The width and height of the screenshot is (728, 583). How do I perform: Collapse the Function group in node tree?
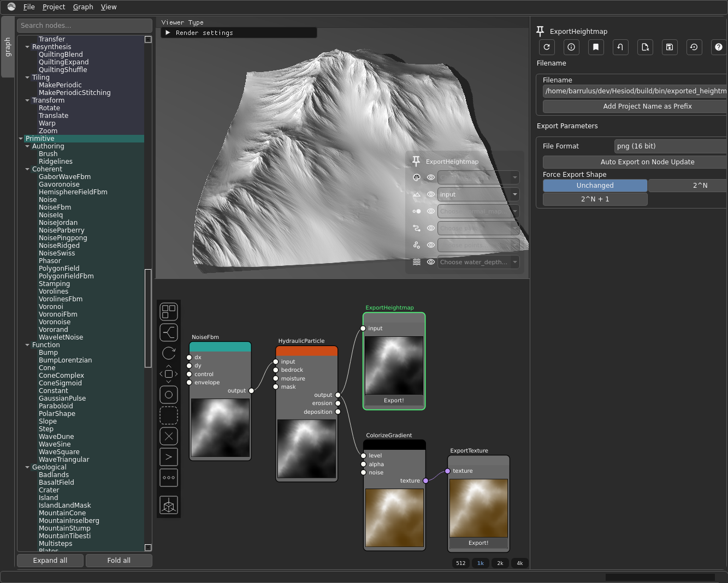(x=27, y=345)
